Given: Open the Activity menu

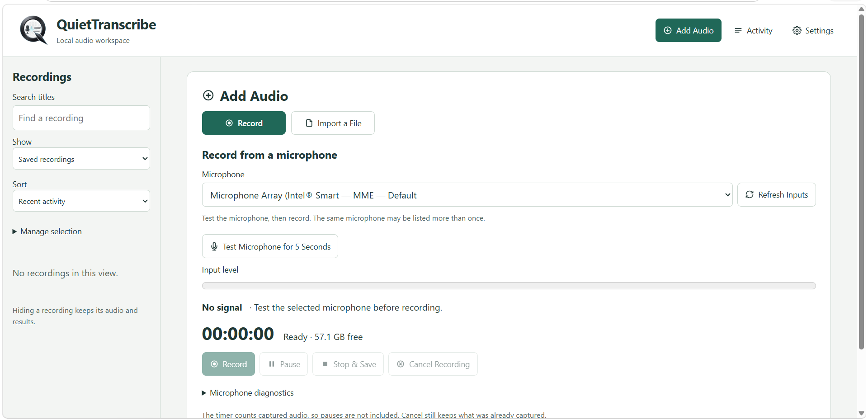Looking at the screenshot, I should 753,30.
